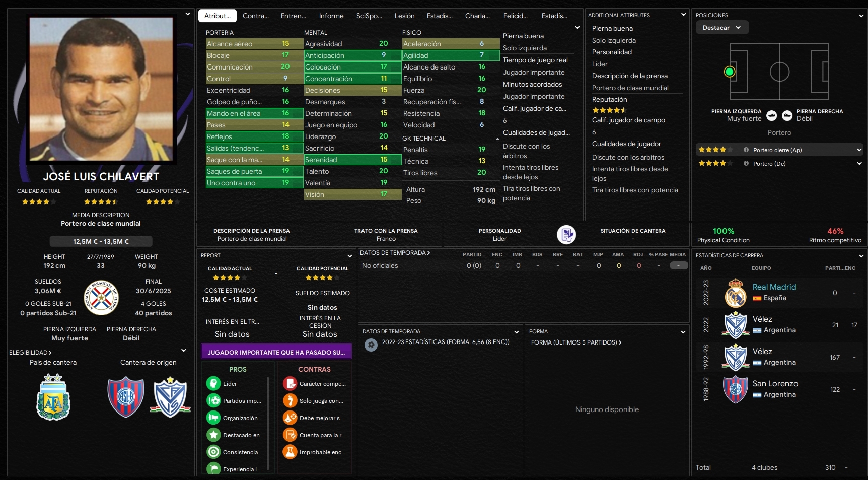The height and width of the screenshot is (480, 868).
Task: Select the San Lorenzo club crest under Cantera de origen
Action: (126, 397)
